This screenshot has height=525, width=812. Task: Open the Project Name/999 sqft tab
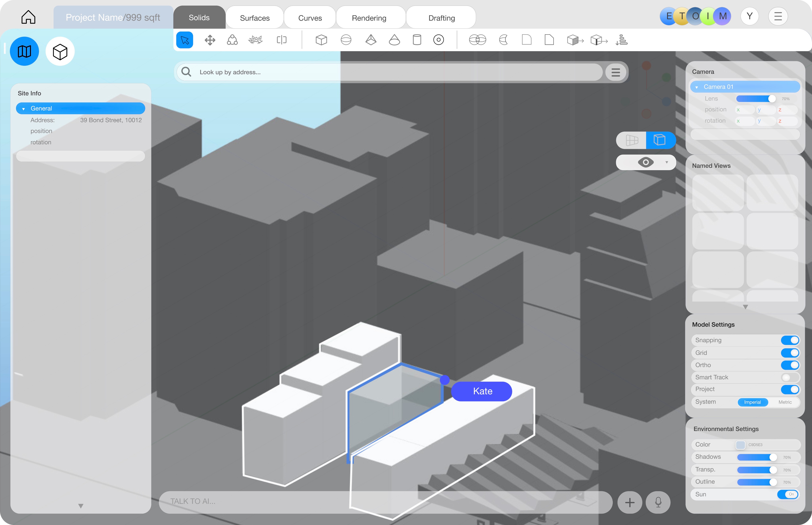coord(113,17)
